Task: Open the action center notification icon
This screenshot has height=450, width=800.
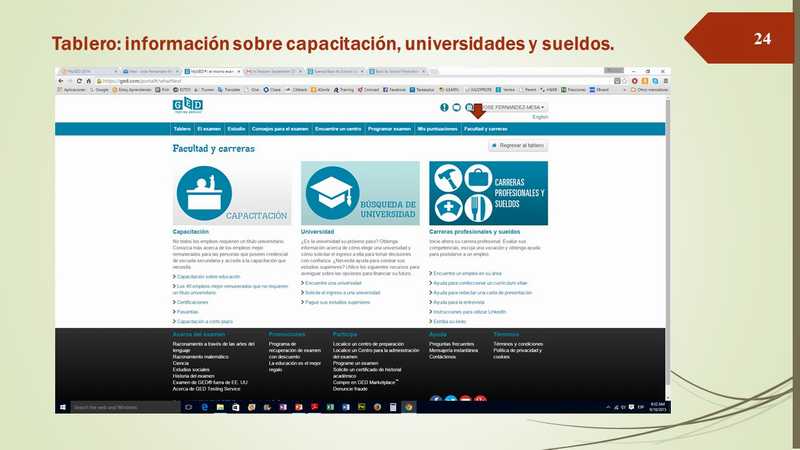Action: (x=632, y=407)
